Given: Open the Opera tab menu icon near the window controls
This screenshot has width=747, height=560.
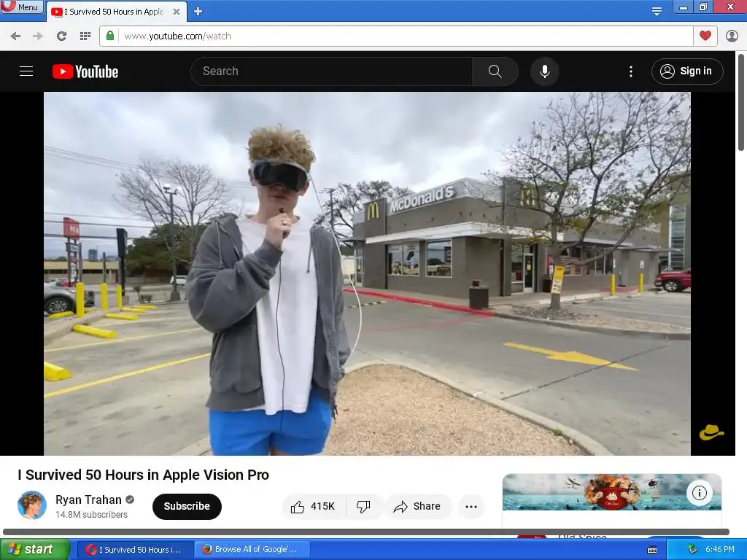Looking at the screenshot, I should [657, 11].
